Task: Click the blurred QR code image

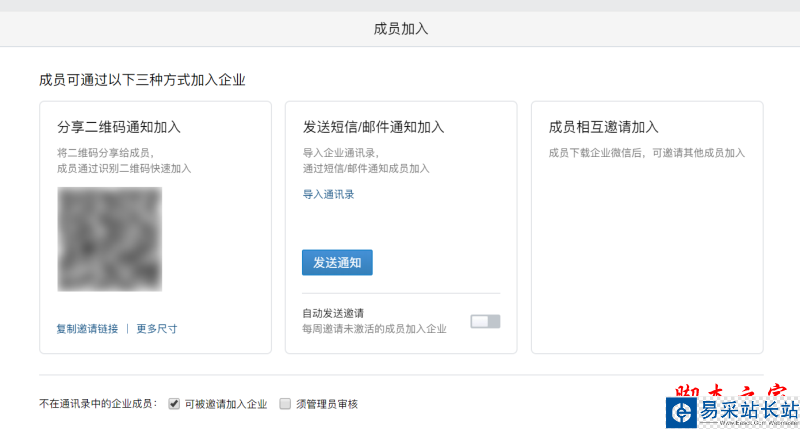Action: pos(110,238)
